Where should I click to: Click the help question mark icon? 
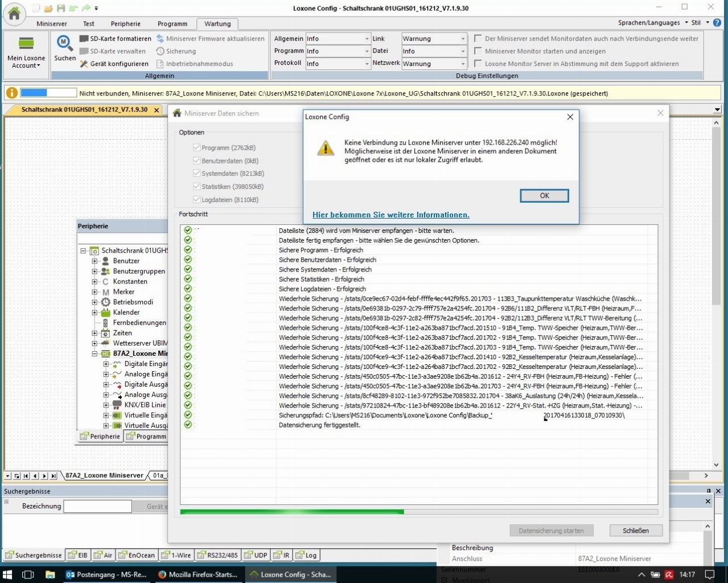pyautogui.click(x=717, y=23)
